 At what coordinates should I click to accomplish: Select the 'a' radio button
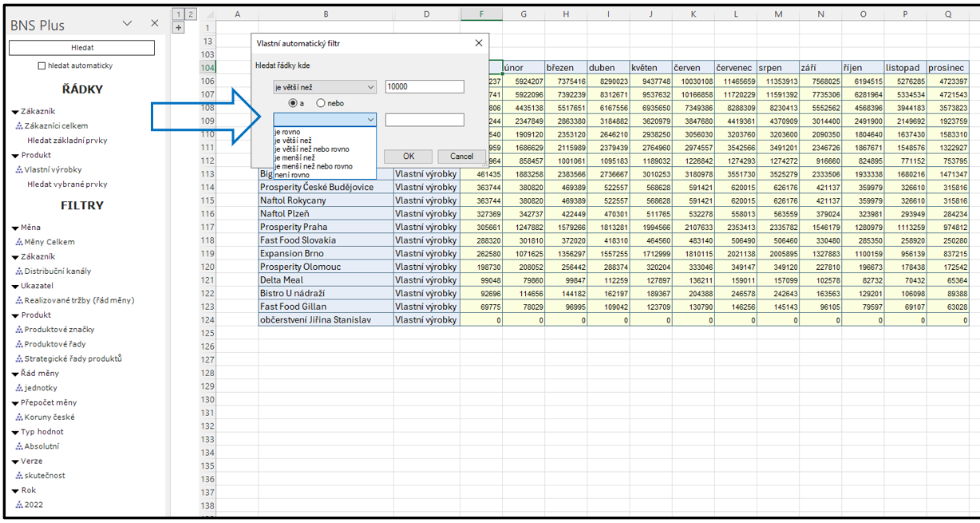pyautogui.click(x=293, y=103)
